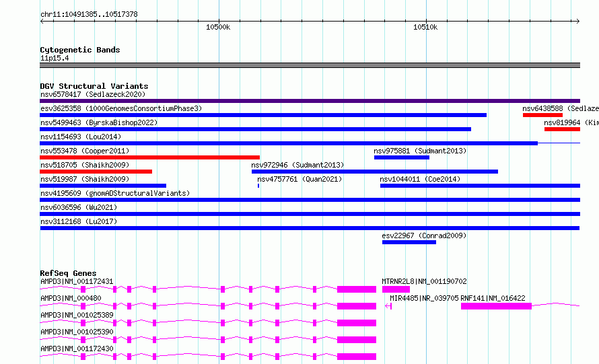Open nsv5499463 (ByrskaBishop2022) variant label

click(x=99, y=122)
